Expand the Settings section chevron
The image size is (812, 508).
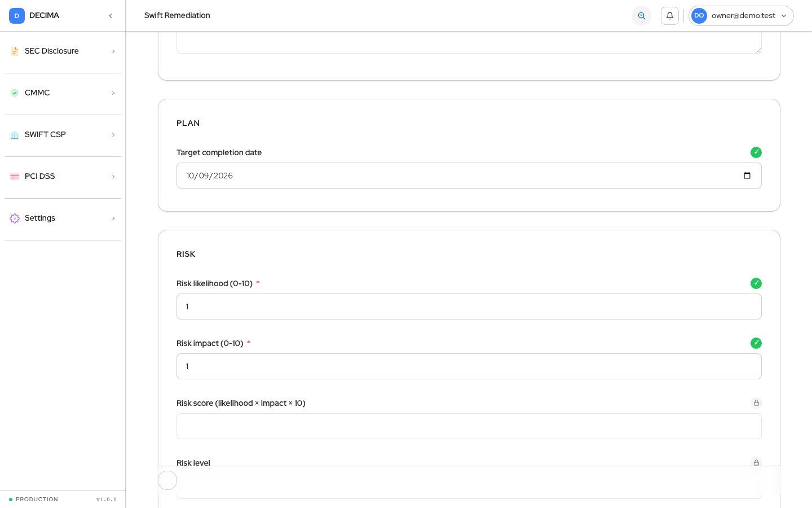113,218
